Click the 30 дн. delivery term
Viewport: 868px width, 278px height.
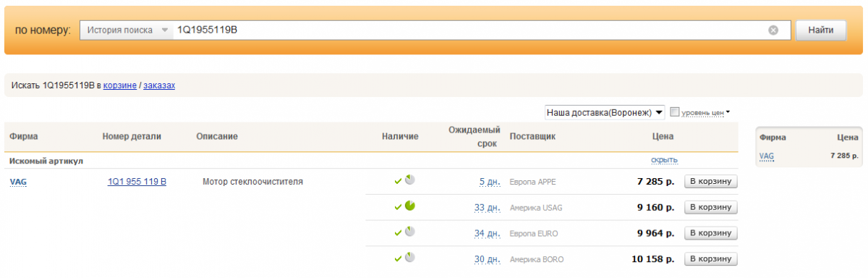click(x=488, y=259)
